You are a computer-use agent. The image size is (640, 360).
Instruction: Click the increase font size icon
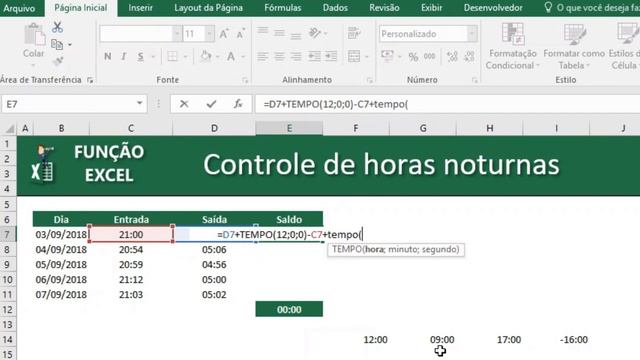point(224,34)
